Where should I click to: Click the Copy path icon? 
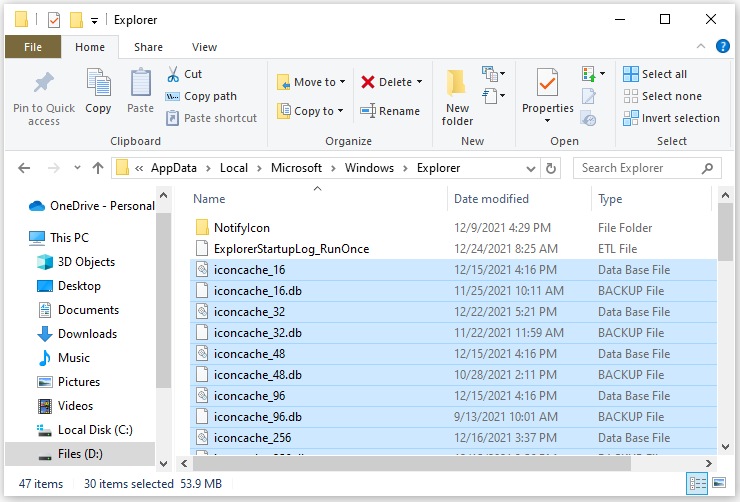172,96
